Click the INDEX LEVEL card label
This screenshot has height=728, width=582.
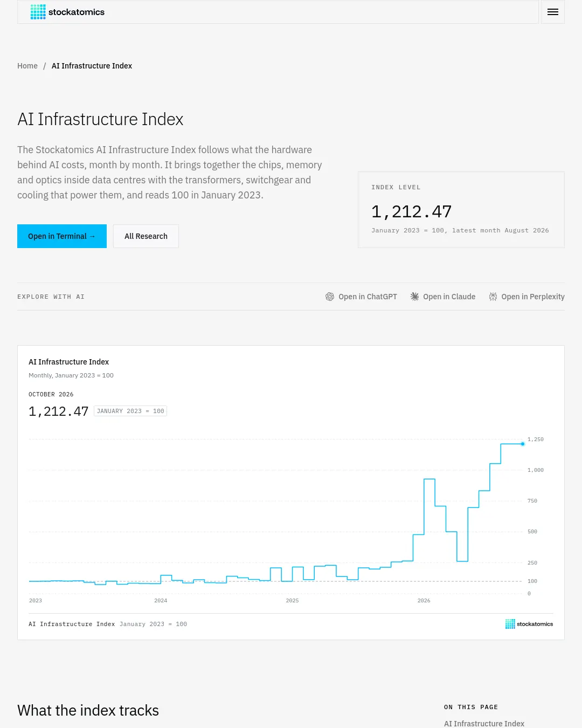tap(396, 187)
